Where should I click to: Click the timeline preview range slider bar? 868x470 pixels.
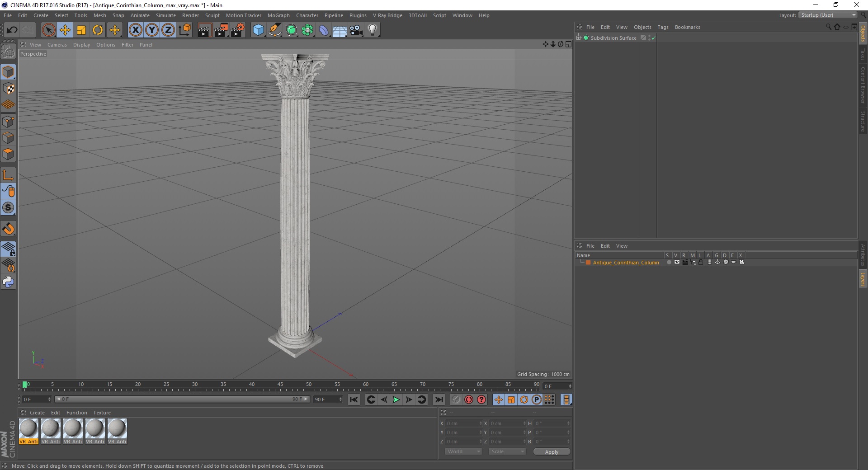pos(182,399)
